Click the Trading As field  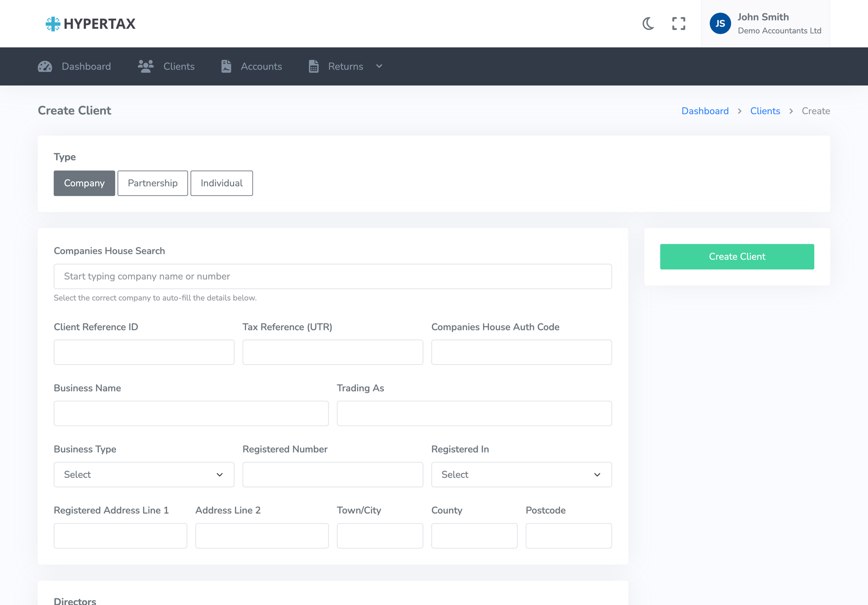tap(474, 413)
